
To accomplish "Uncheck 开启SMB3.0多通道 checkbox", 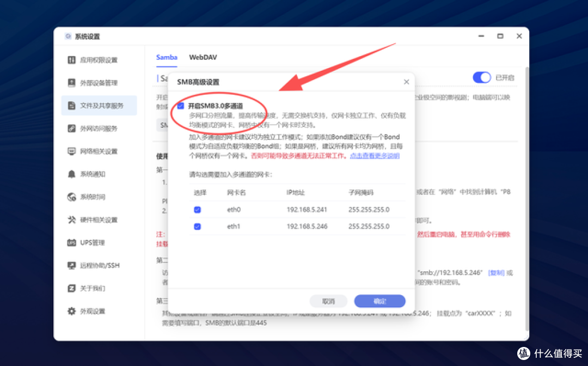I will (x=180, y=106).
